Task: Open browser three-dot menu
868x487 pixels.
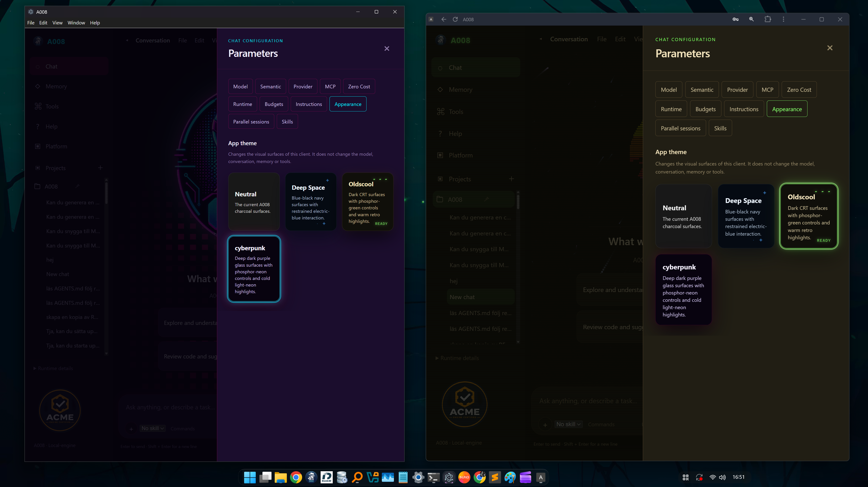Action: click(x=784, y=19)
